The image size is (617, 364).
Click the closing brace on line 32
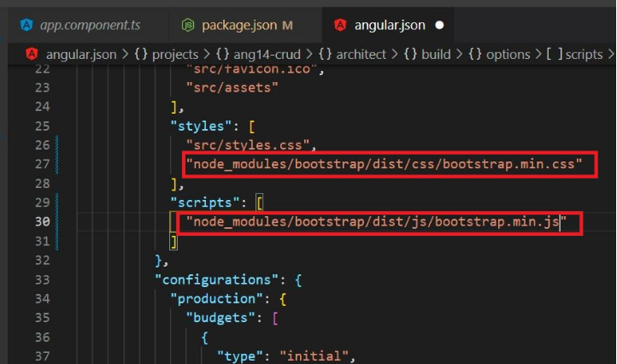[159, 261]
